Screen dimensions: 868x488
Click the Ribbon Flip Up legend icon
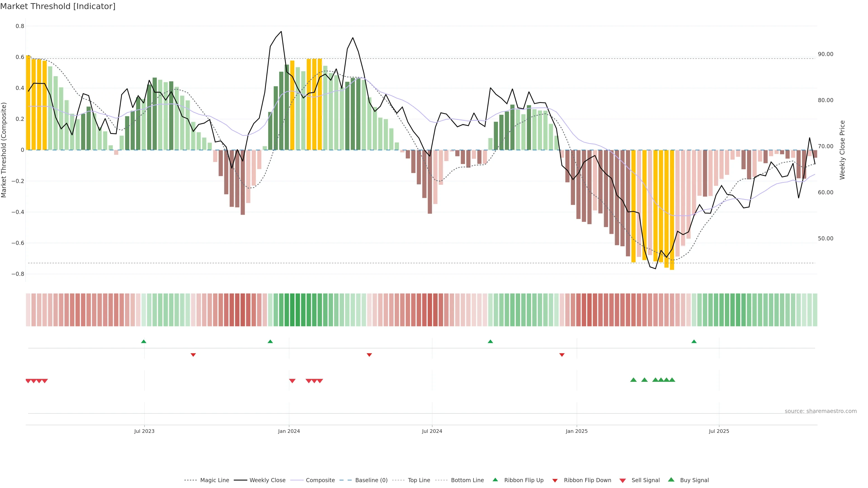pyautogui.click(x=495, y=480)
